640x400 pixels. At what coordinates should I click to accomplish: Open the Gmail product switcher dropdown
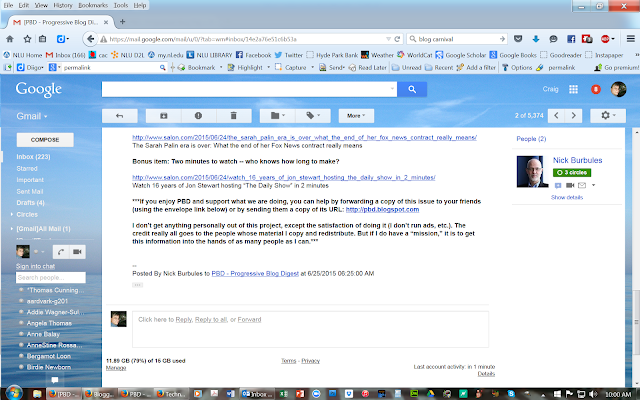(32, 116)
